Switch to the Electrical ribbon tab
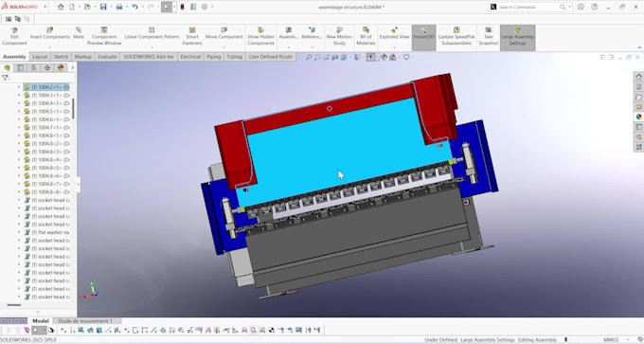The height and width of the screenshot is (344, 644). 190,57
